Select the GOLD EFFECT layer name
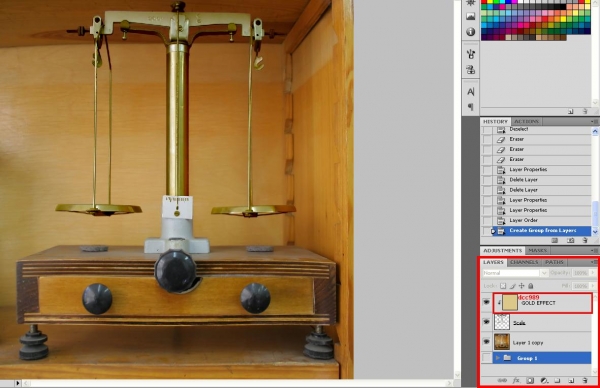The image size is (600, 388). pos(538,303)
